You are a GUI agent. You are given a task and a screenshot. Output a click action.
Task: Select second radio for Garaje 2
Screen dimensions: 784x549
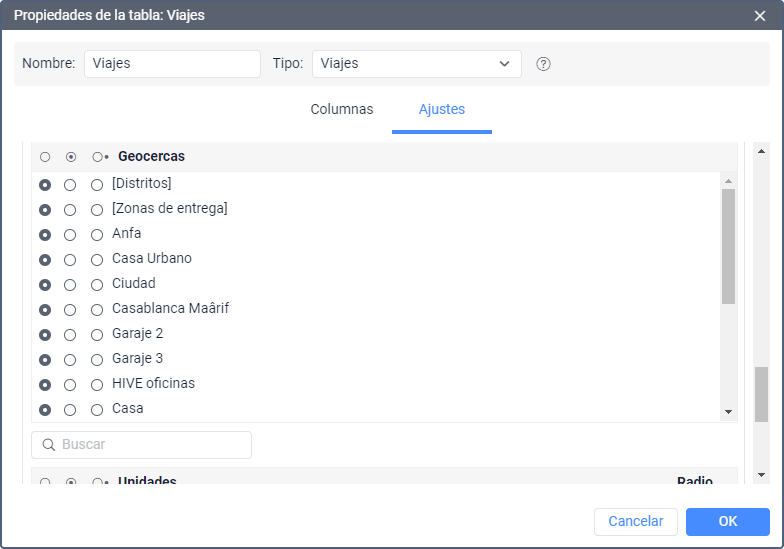click(70, 335)
